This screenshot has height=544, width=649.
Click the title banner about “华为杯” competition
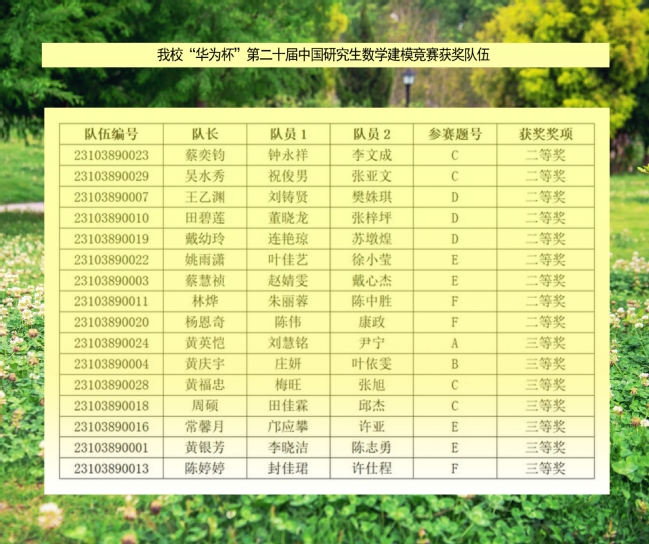[x=324, y=55]
